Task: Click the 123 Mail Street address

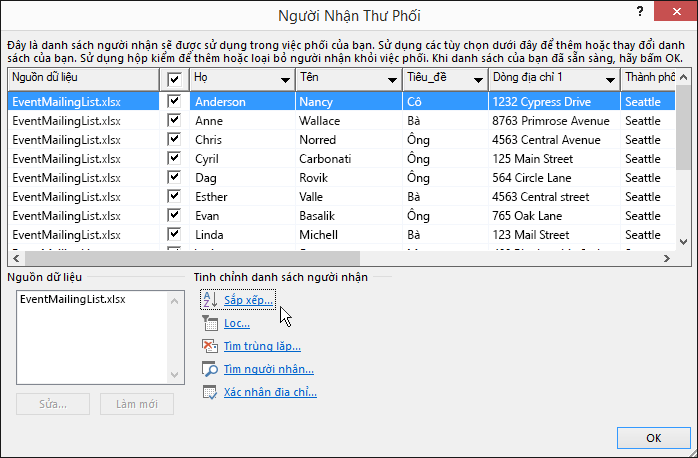Action: pos(554,235)
